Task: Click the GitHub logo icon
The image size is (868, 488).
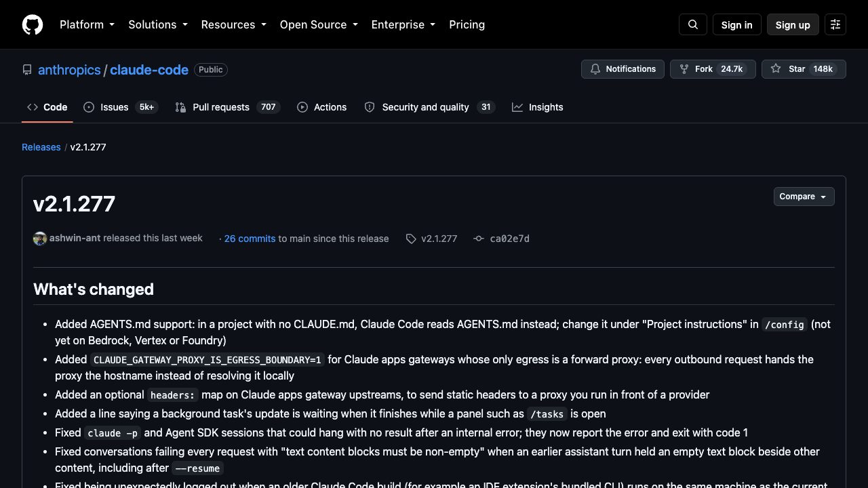Action: 33,24
